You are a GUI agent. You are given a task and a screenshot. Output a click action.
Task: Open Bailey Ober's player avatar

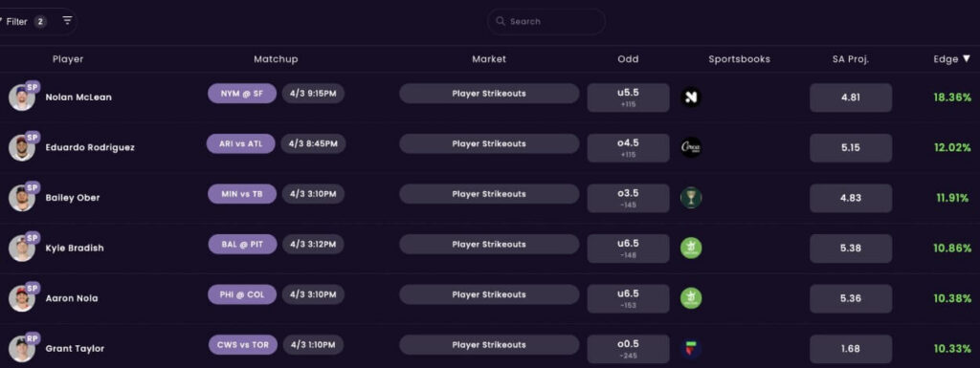22,199
